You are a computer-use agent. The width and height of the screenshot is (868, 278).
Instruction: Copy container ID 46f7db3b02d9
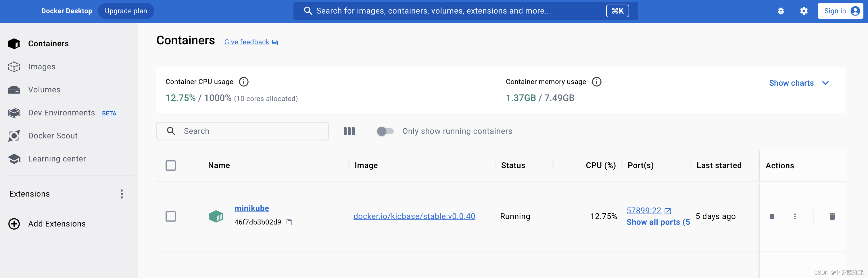click(x=289, y=222)
